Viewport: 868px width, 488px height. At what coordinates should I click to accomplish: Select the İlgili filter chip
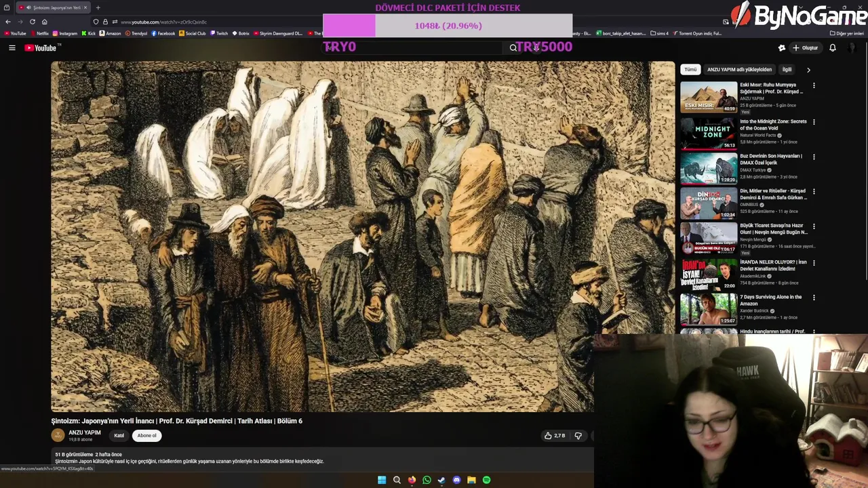(787, 69)
